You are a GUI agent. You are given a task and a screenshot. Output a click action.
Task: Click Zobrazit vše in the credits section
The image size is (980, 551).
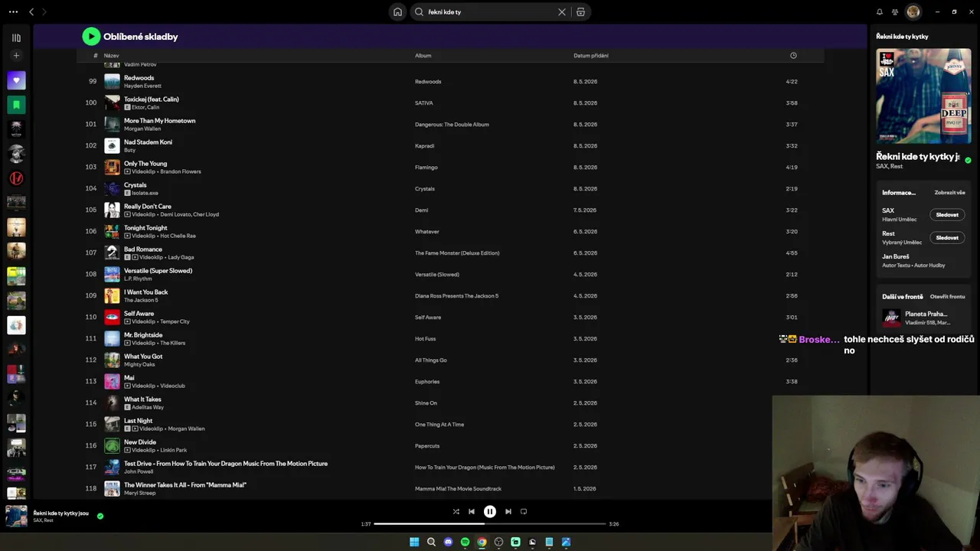[949, 193]
